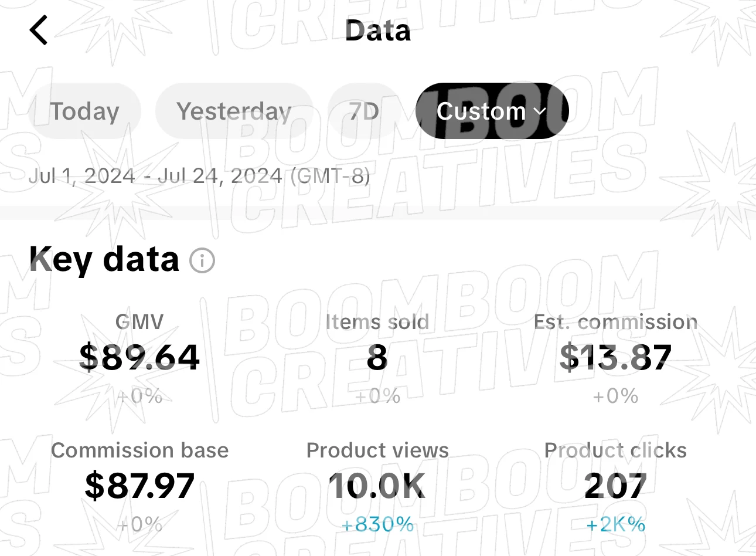Select the Est. commission $13.87 value
The width and height of the screenshot is (756, 556).
(615, 357)
